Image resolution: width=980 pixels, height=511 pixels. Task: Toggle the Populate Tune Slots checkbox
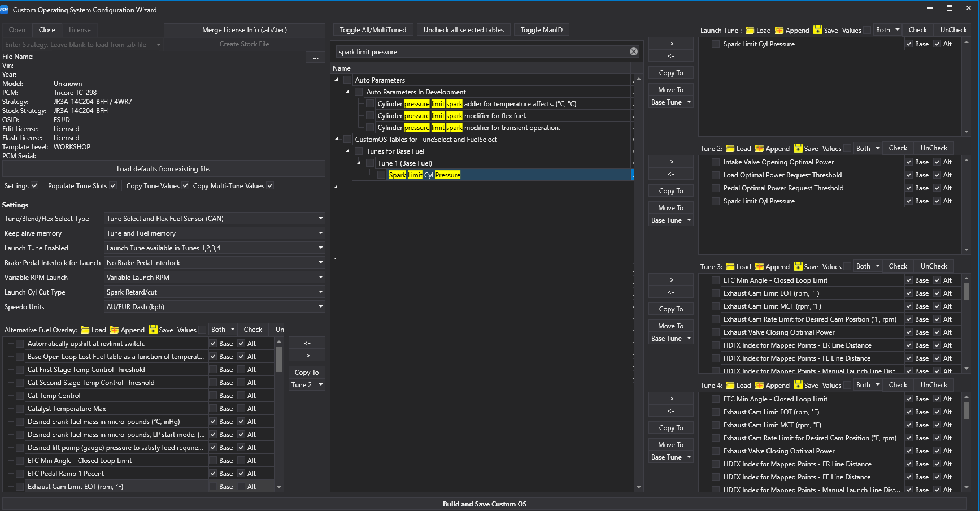click(x=113, y=186)
